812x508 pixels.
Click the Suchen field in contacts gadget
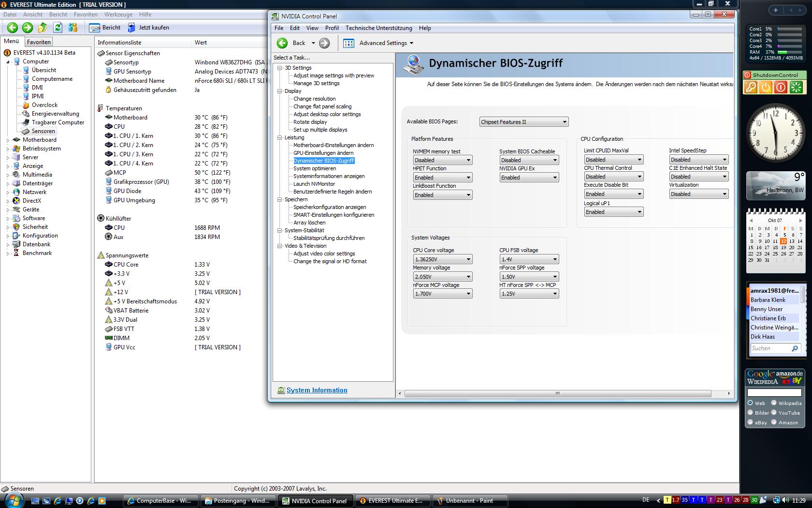click(x=770, y=348)
